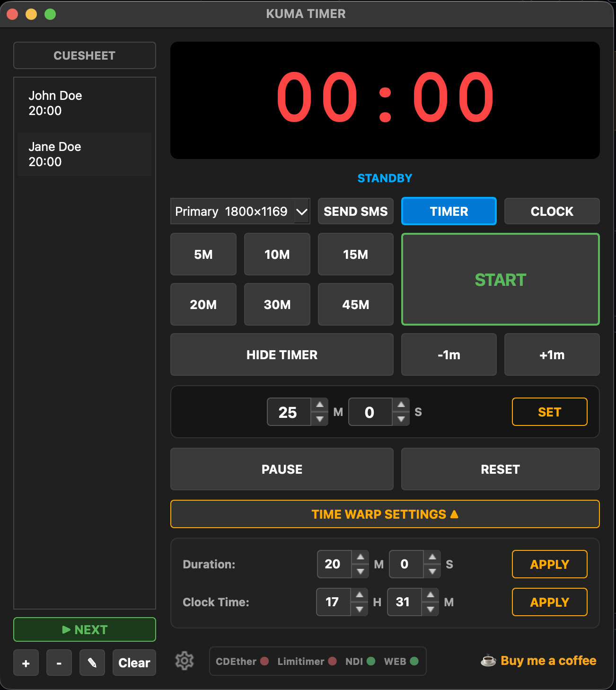Pause the running timer
The image size is (616, 690).
(x=282, y=469)
